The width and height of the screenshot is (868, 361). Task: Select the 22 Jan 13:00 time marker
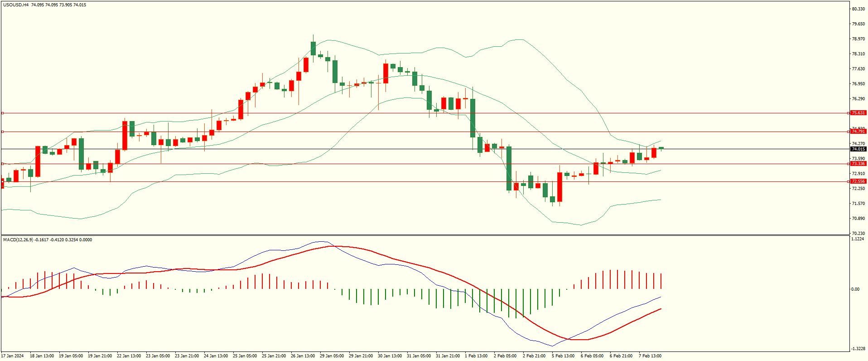pyautogui.click(x=129, y=356)
